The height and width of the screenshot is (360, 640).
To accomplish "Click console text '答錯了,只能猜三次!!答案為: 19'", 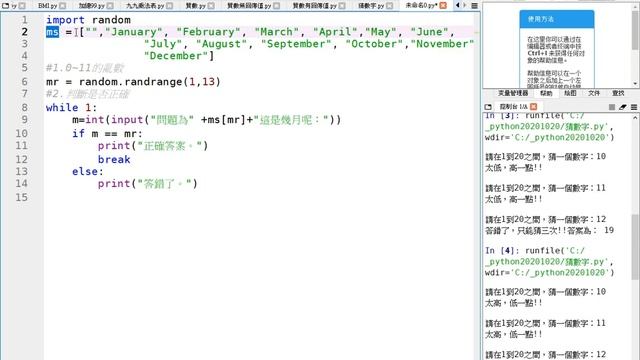I will point(549,230).
